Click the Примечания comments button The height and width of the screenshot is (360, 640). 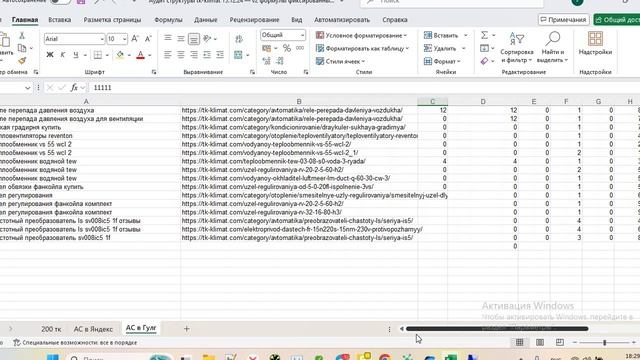tap(563, 20)
